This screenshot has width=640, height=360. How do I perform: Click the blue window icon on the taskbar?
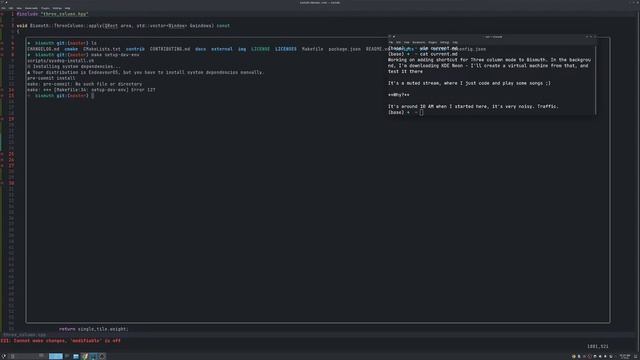point(76,356)
